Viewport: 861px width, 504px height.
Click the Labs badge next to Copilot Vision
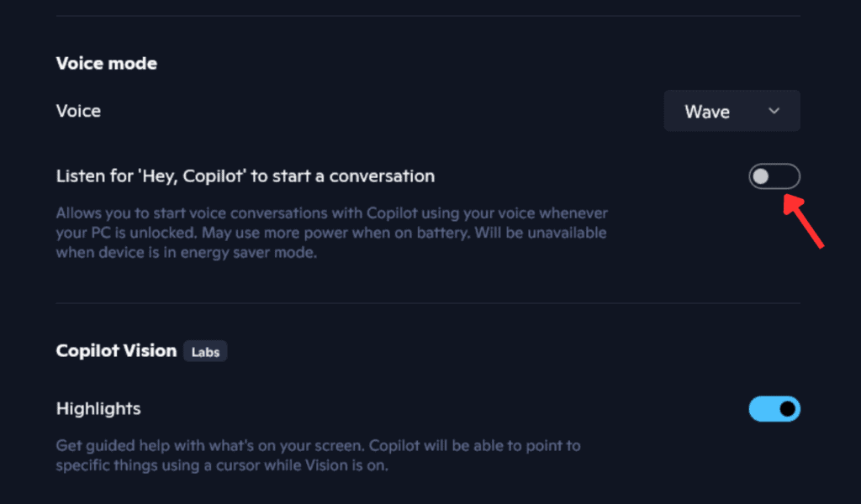204,351
